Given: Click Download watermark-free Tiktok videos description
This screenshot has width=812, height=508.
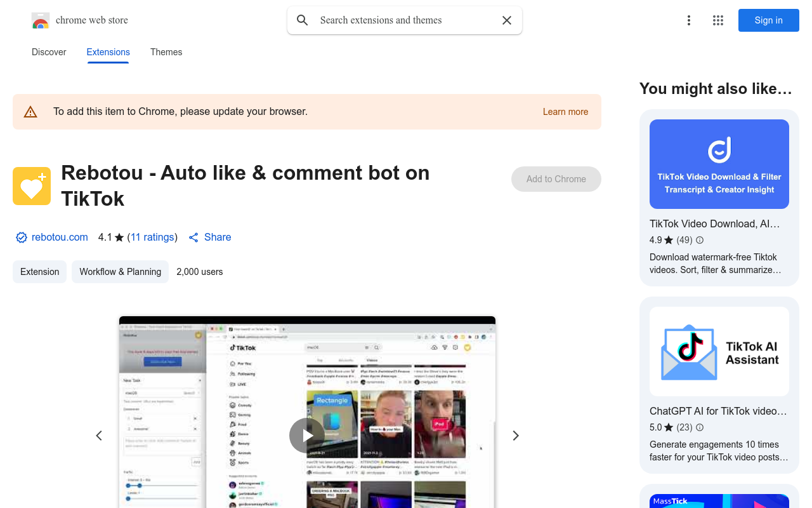Looking at the screenshot, I should (716, 264).
